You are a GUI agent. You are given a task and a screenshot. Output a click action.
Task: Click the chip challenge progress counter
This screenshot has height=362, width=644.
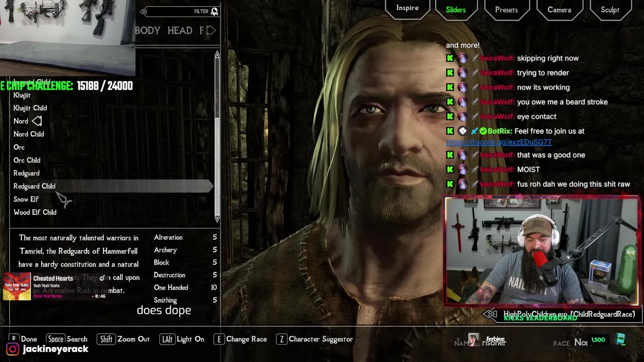(105, 86)
